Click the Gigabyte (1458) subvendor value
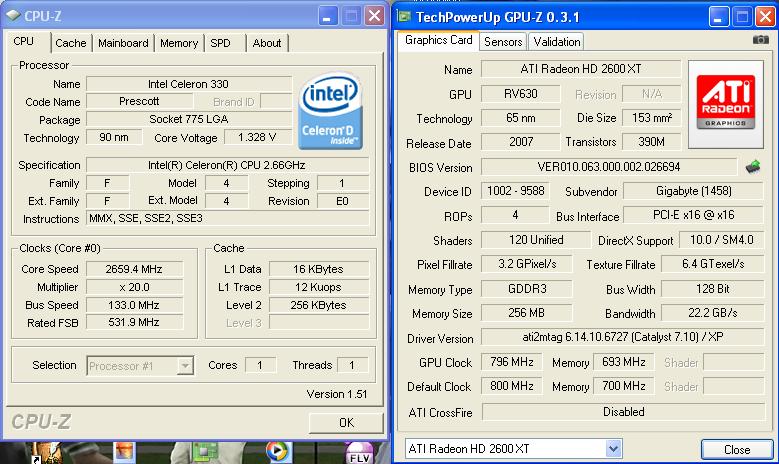Viewport: 779px width, 464px height. coord(694,191)
